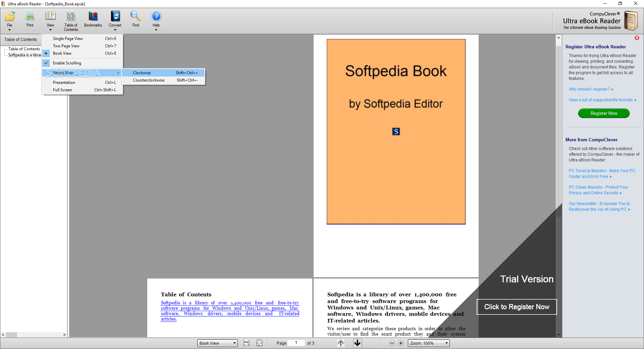Image resolution: width=644 pixels, height=349 pixels.
Task: Click the document scrollbar down arrow
Action: click(558, 334)
